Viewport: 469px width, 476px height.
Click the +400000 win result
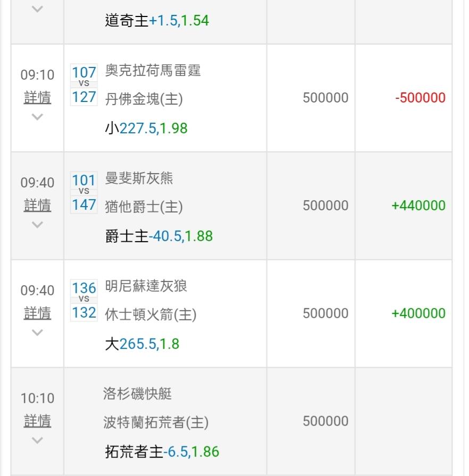418,313
